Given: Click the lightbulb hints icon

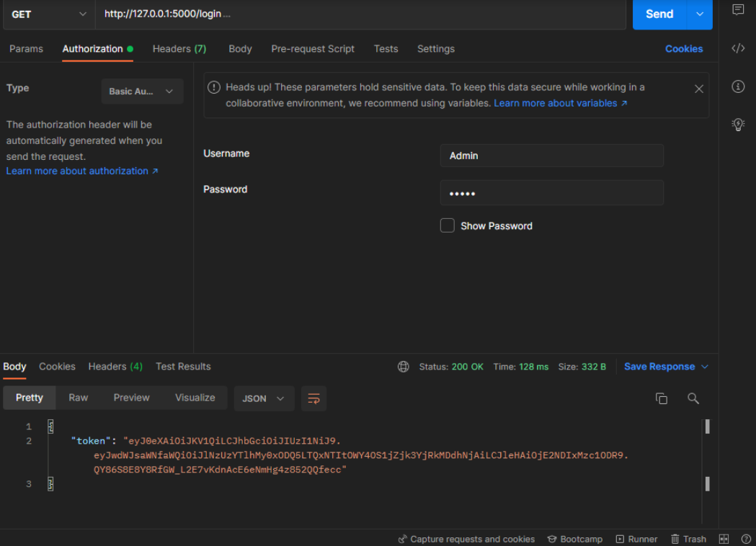Looking at the screenshot, I should click(x=738, y=124).
